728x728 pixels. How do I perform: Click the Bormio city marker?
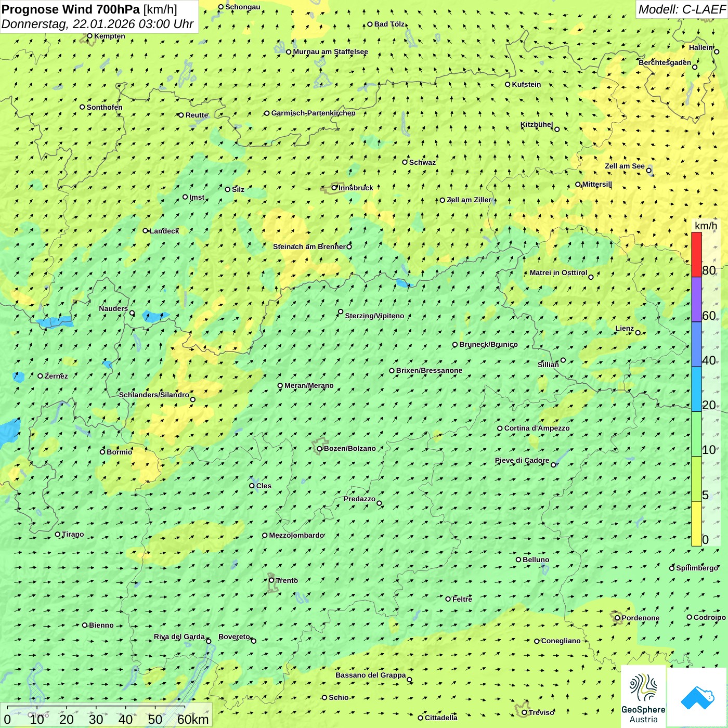[102, 451]
